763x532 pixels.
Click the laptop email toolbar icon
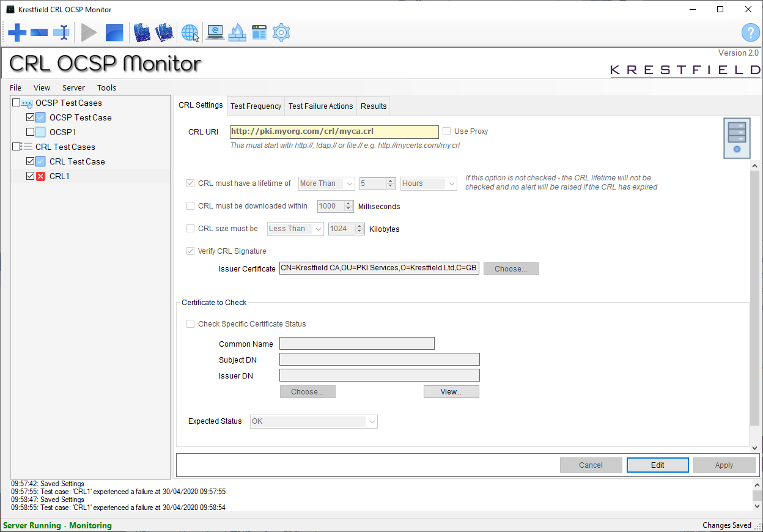coord(215,32)
